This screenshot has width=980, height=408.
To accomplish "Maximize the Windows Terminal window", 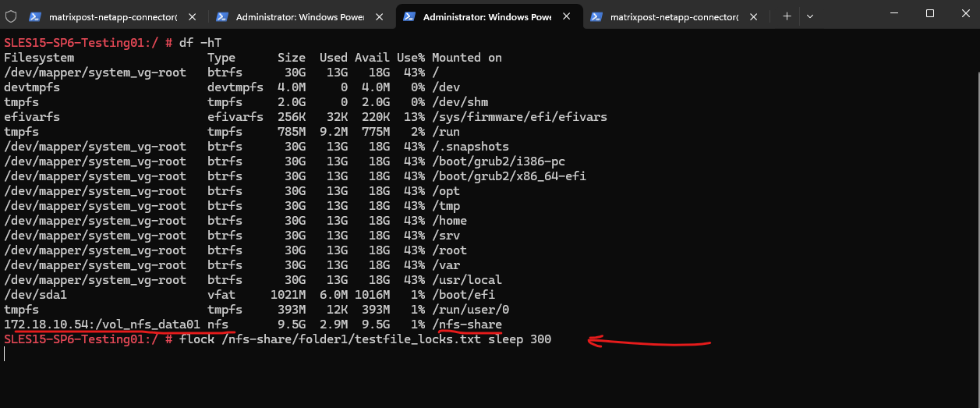I will click(930, 13).
